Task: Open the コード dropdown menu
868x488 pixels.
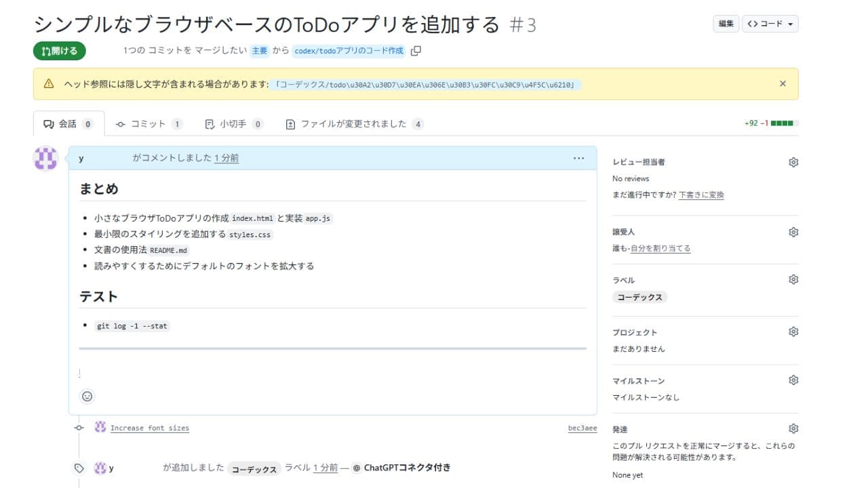Action: (770, 23)
